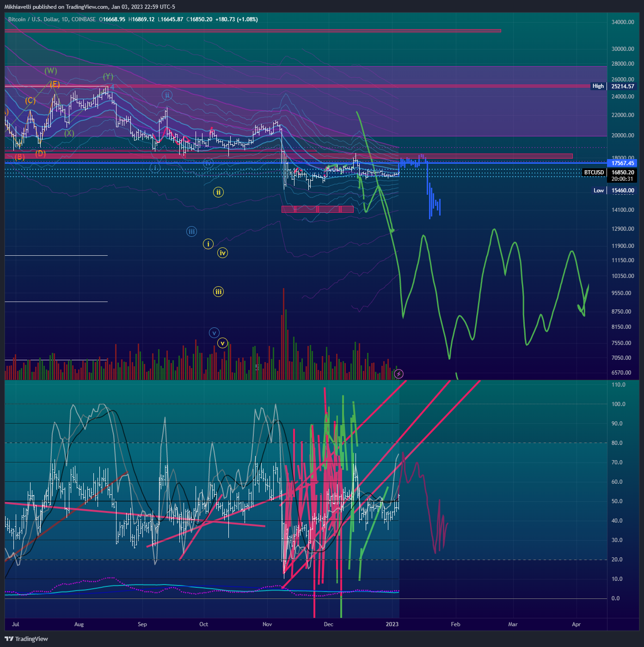Click the blue 17567.45 price label
Screen dimensions: 644x647
coord(622,163)
